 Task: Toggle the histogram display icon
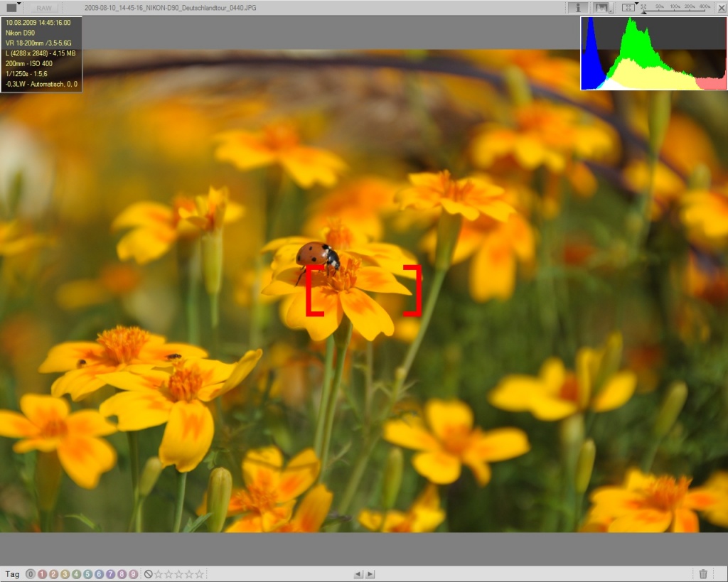(601, 7)
